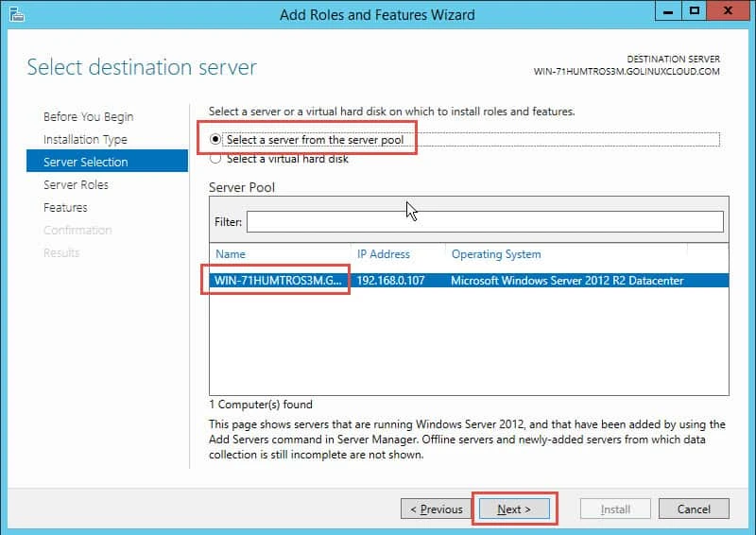
Task: Click the wizard icon in the title bar
Action: click(17, 14)
